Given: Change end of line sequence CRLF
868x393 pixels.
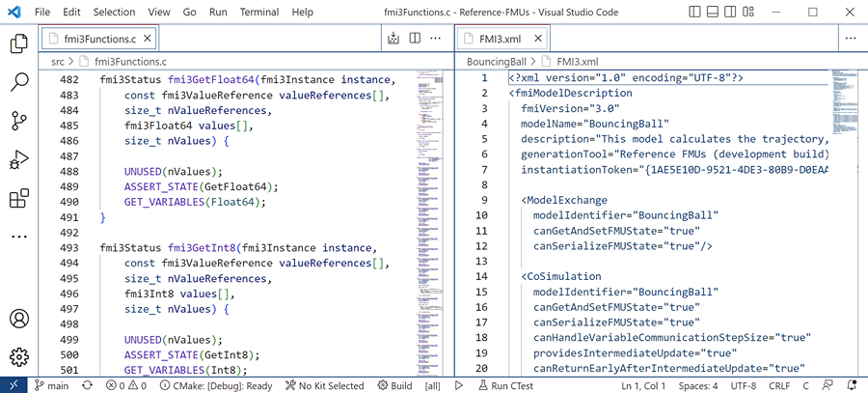Looking at the screenshot, I should [779, 386].
